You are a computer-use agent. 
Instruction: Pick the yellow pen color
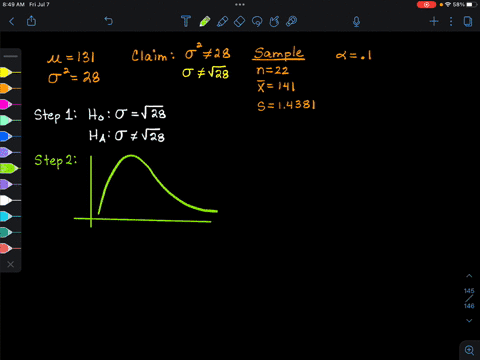pyautogui.click(x=10, y=72)
